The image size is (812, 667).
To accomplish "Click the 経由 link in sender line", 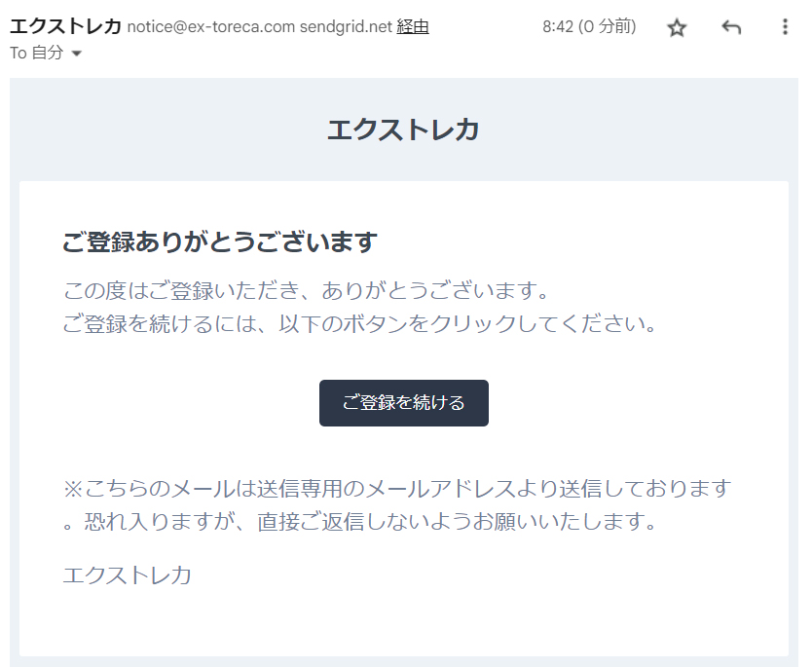I will pos(413,26).
